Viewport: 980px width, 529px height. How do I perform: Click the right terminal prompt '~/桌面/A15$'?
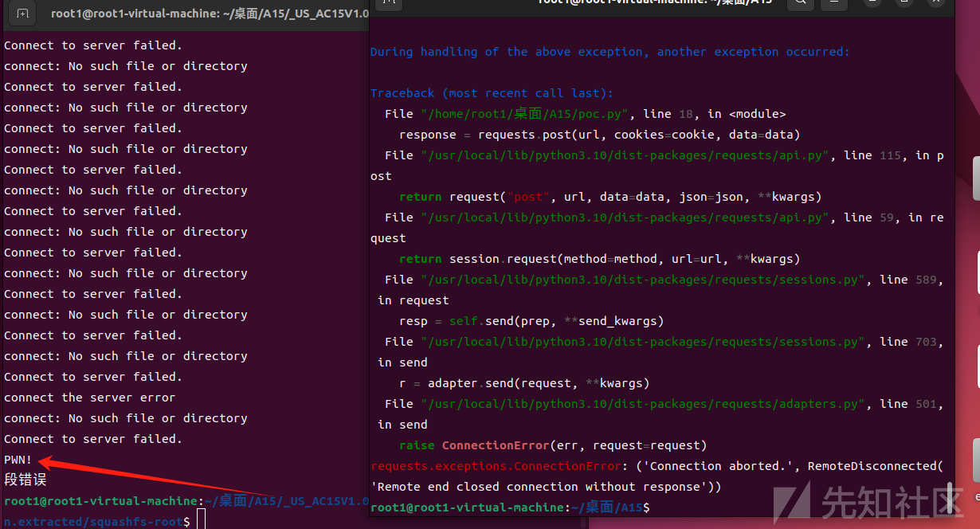[610, 507]
